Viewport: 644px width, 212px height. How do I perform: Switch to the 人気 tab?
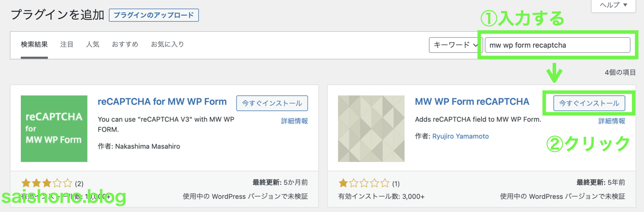92,44
